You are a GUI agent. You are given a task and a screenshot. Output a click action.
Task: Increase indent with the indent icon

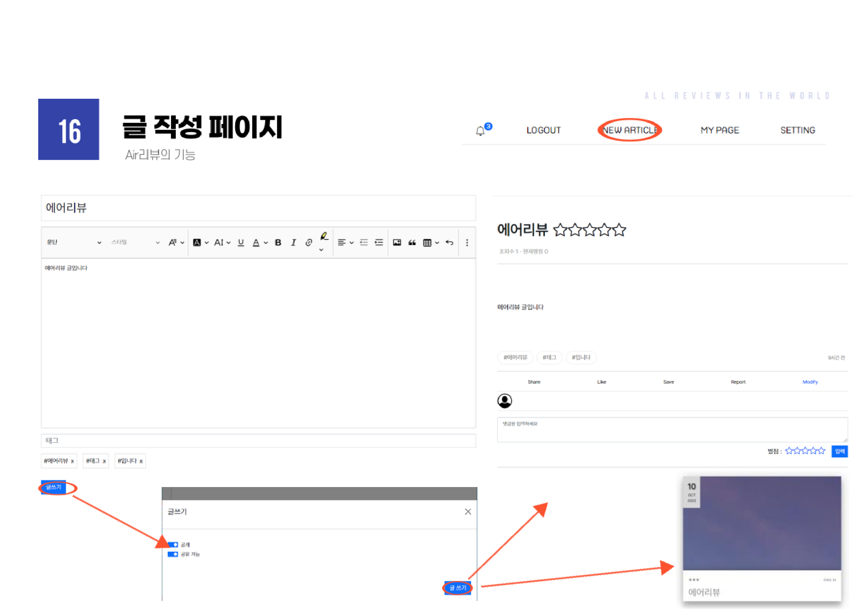click(379, 243)
